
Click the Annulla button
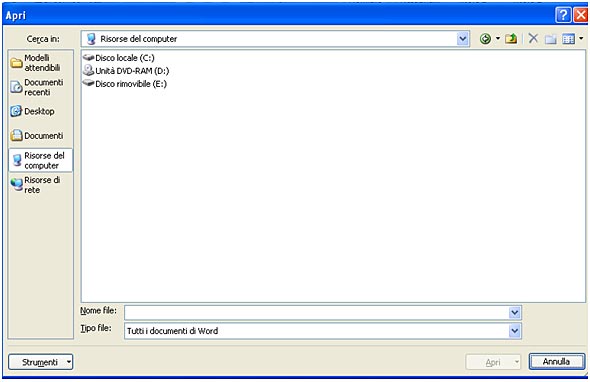tap(557, 362)
